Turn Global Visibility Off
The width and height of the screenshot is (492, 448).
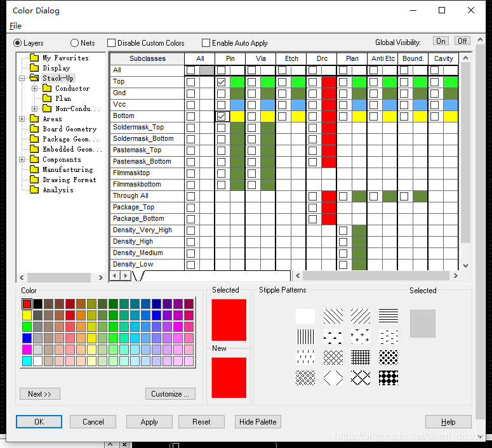coord(463,41)
